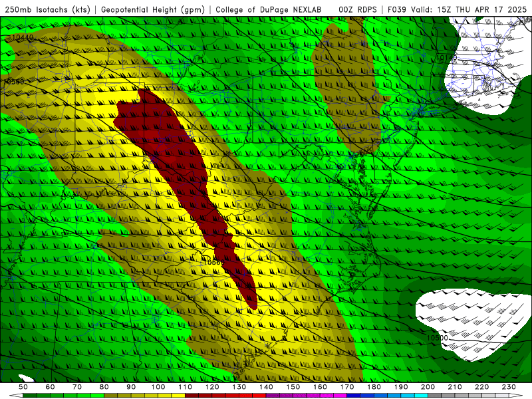Click the 50 value on the color scale
This screenshot has width=532, height=399.
tap(23, 387)
